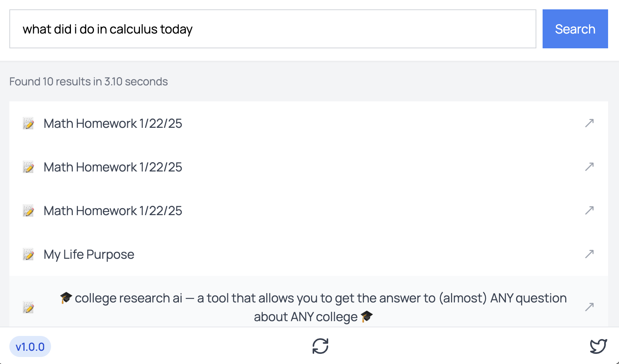Click the notepad icon beside My Life Purpose

[x=28, y=254]
